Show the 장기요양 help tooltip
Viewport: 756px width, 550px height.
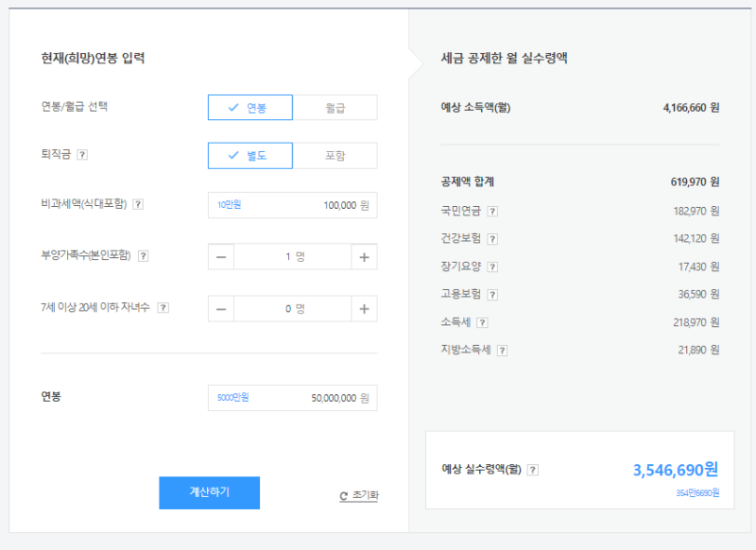[492, 267]
